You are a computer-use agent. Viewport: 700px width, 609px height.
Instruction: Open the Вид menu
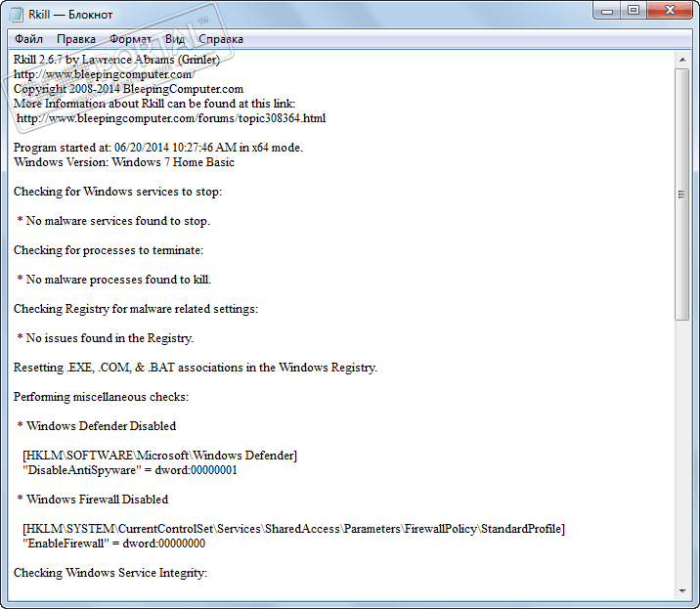coord(175,39)
